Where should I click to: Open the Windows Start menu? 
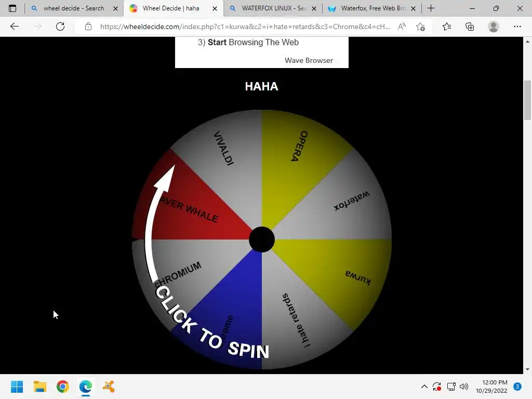pos(17,387)
